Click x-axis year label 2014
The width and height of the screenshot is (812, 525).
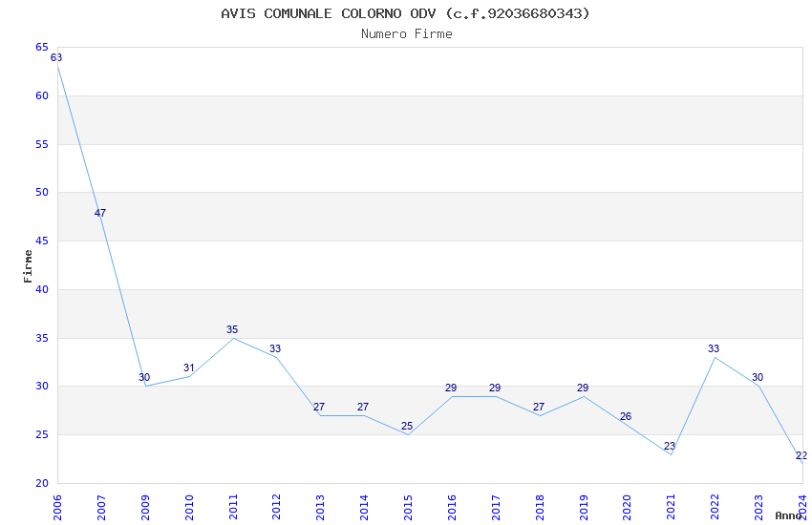click(x=364, y=507)
